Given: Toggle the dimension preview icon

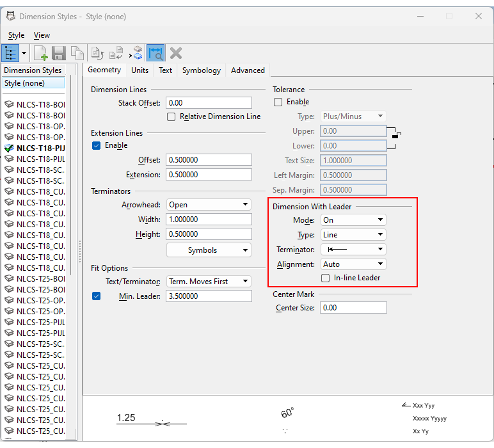Looking at the screenshot, I should (155, 53).
